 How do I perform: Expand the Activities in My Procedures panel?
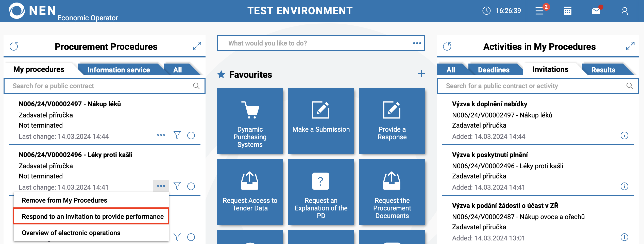[x=630, y=46]
